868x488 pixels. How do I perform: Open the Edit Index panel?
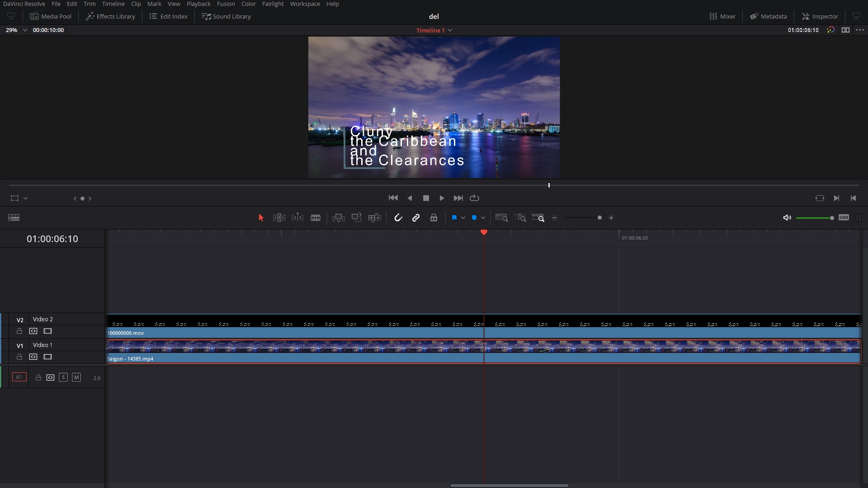click(x=169, y=16)
